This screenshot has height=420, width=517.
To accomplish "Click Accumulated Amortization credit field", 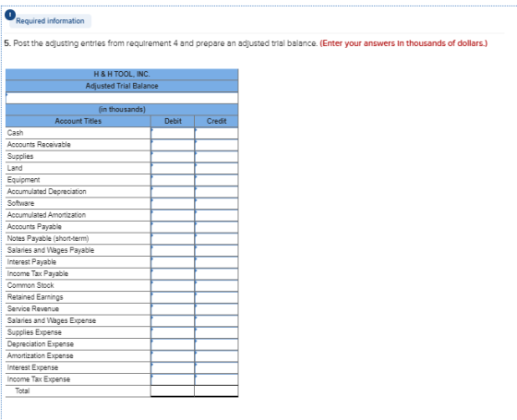I will [216, 215].
